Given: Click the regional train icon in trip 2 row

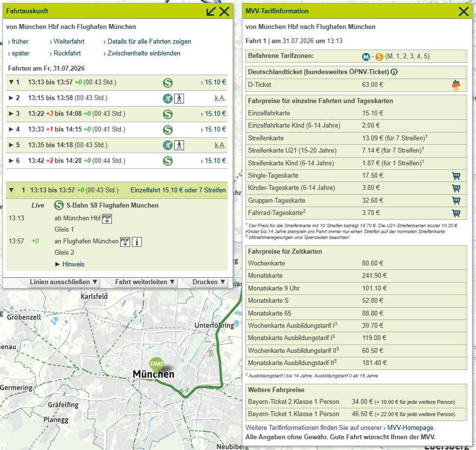Looking at the screenshot, I should (x=167, y=98).
